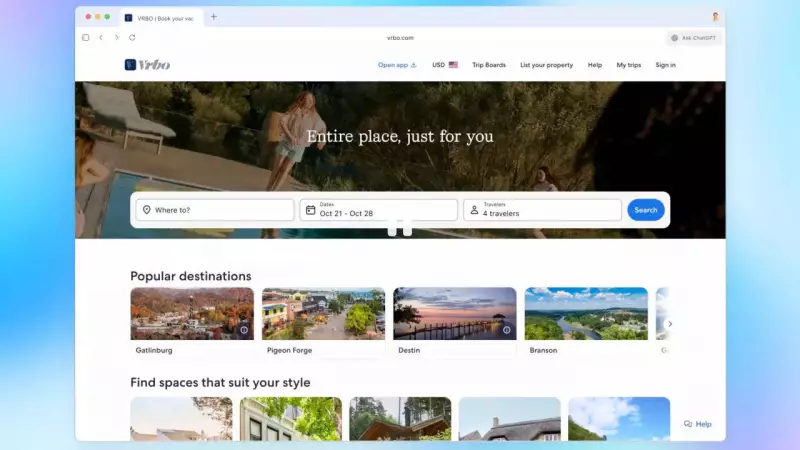Screen dimensions: 800x450
Task: Click the blue Search button
Action: pyautogui.click(x=645, y=210)
